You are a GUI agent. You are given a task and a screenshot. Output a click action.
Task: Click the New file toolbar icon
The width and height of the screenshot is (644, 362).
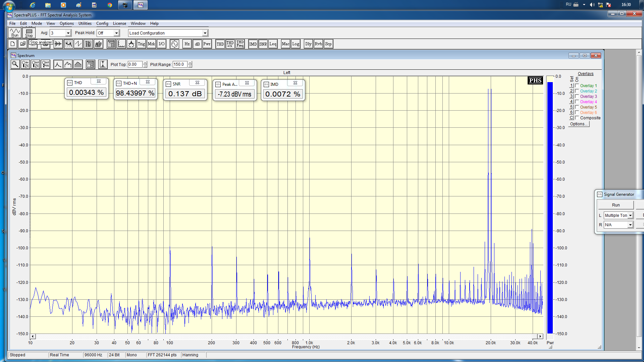(x=13, y=44)
